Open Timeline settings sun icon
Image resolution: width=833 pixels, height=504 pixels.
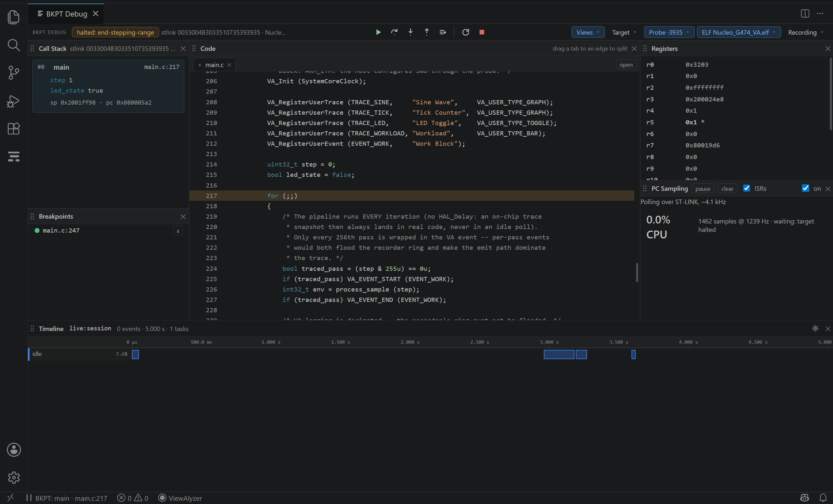[x=815, y=328]
